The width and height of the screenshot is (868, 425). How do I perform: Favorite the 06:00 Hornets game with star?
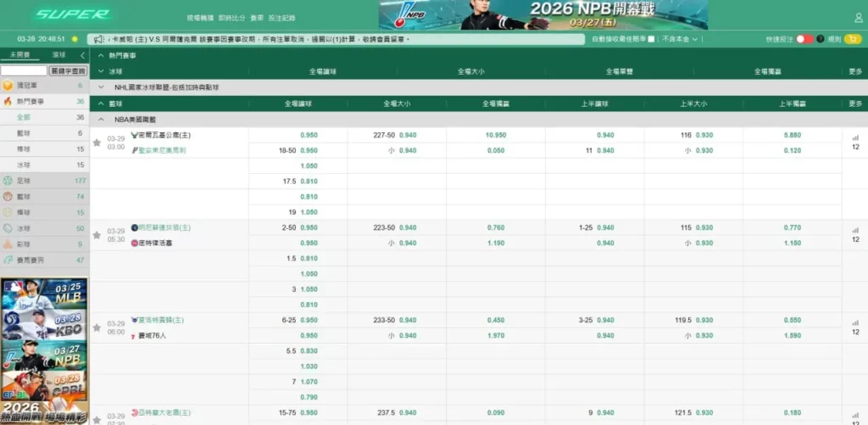click(97, 328)
